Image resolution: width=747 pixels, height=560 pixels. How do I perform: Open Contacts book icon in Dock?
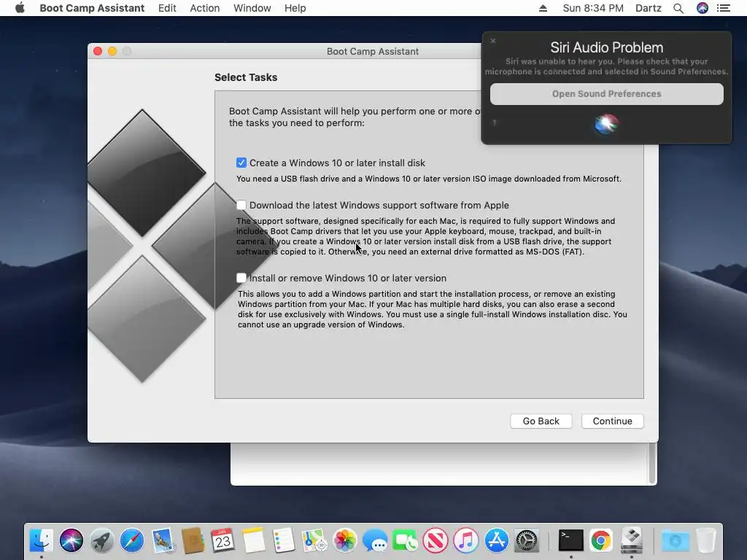[x=193, y=540]
